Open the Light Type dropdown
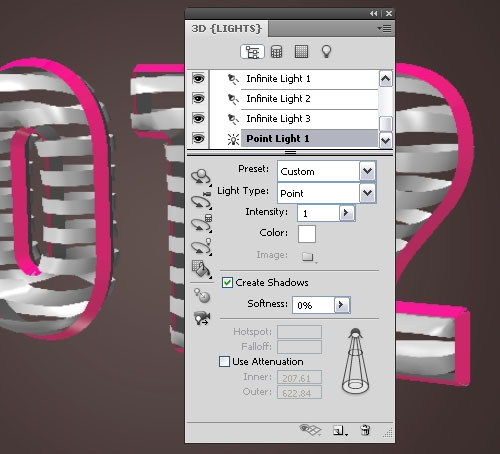 click(x=326, y=193)
